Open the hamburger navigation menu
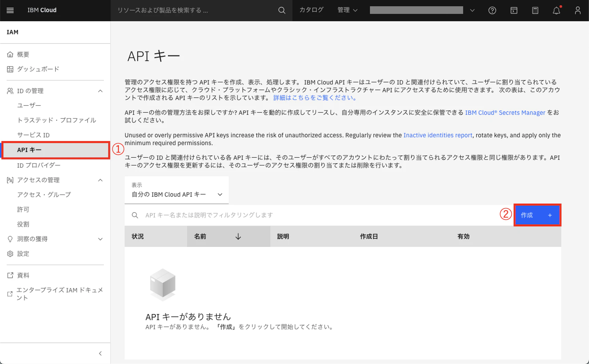 [10, 10]
